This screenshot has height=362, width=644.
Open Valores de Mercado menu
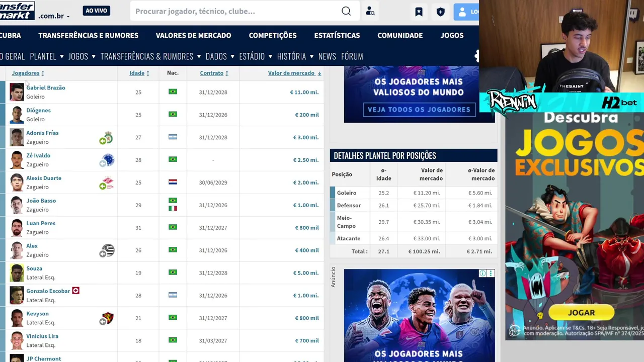[x=194, y=35]
